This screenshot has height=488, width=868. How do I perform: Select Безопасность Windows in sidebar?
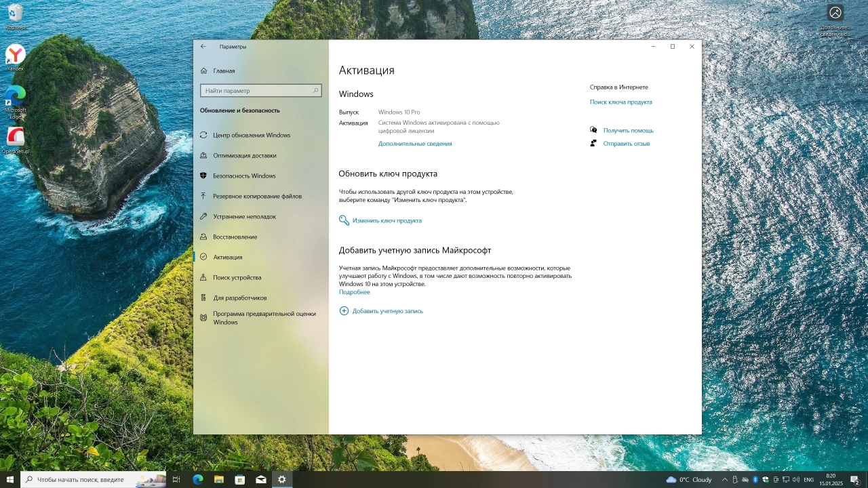pos(261,176)
